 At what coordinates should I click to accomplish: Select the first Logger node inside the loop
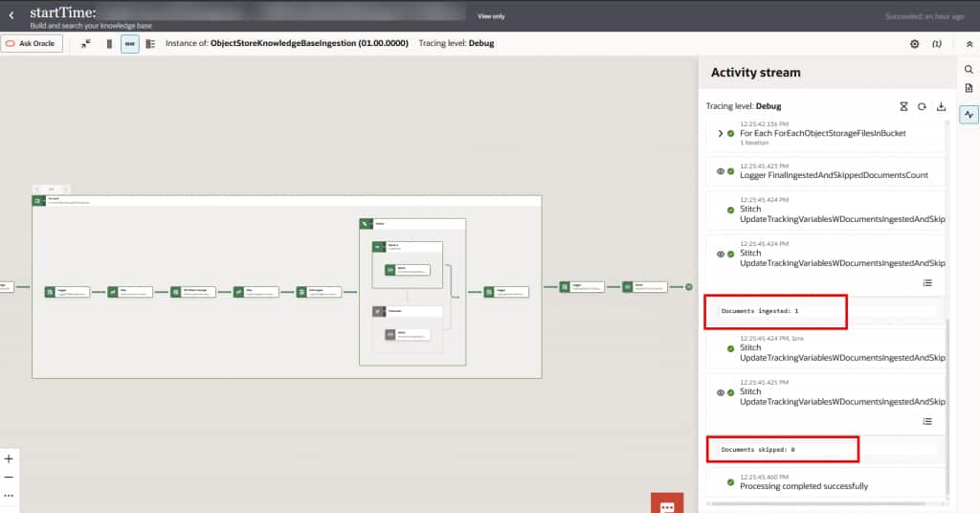pyautogui.click(x=67, y=292)
